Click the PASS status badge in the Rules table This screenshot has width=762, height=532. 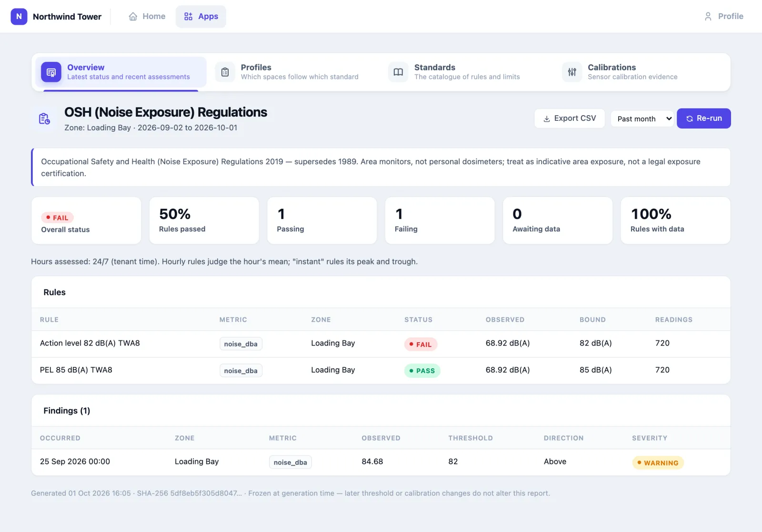pyautogui.click(x=422, y=371)
